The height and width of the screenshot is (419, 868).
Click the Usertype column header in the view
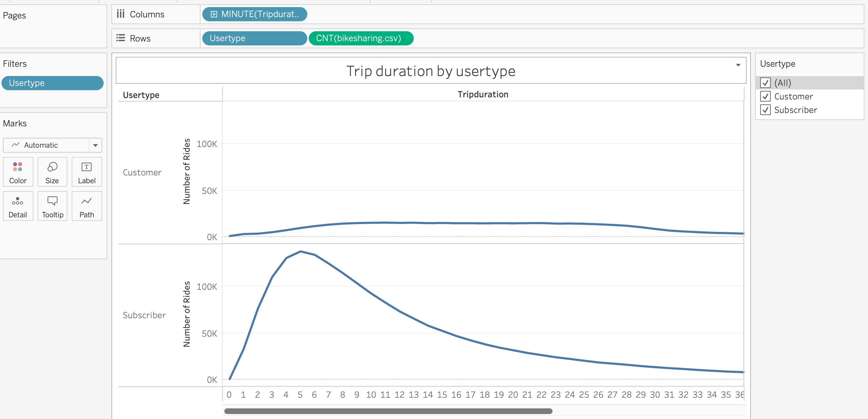141,95
